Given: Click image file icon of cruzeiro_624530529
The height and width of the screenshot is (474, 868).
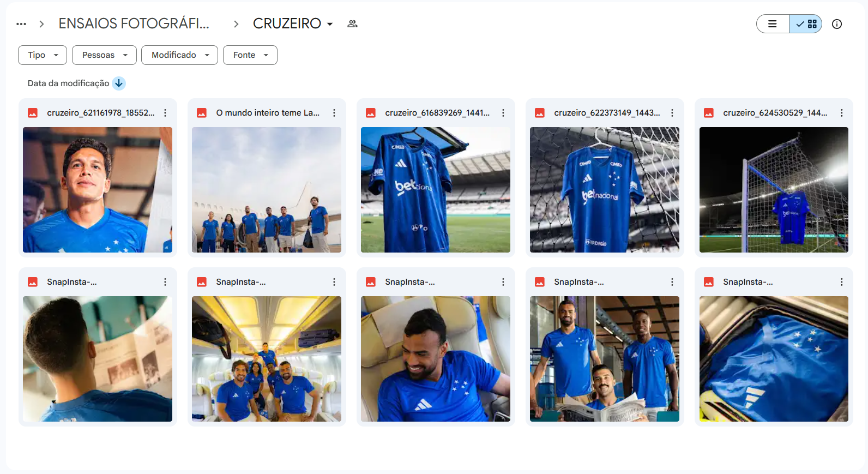Looking at the screenshot, I should tap(709, 113).
